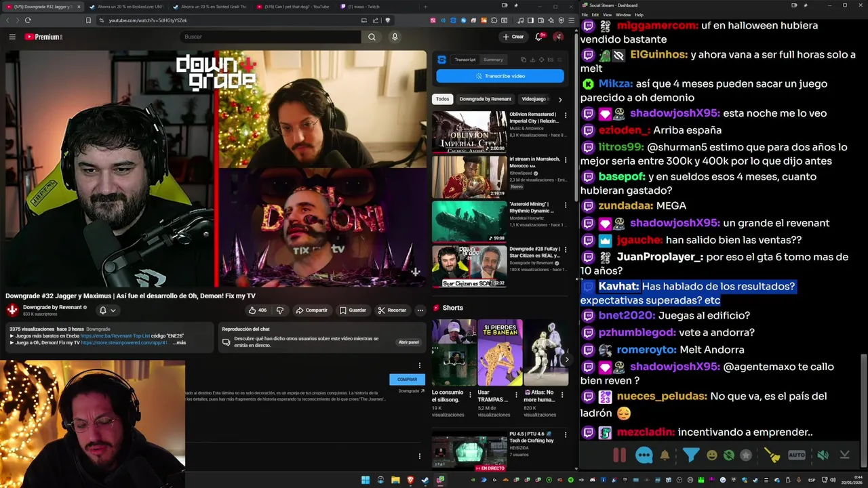Image resolution: width=868 pixels, height=488 pixels.
Task: Open the YouTube hamburger guide menu
Action: [12, 37]
